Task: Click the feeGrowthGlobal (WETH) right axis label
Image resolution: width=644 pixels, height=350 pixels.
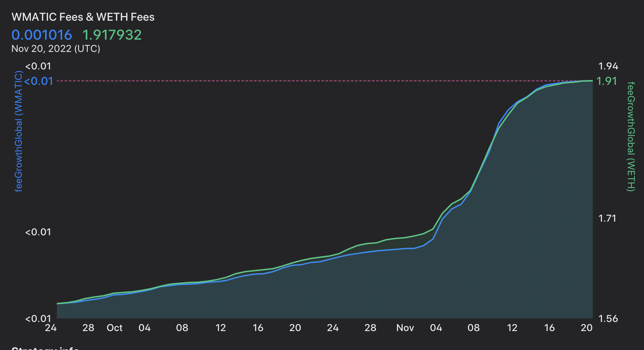Action: tap(631, 137)
